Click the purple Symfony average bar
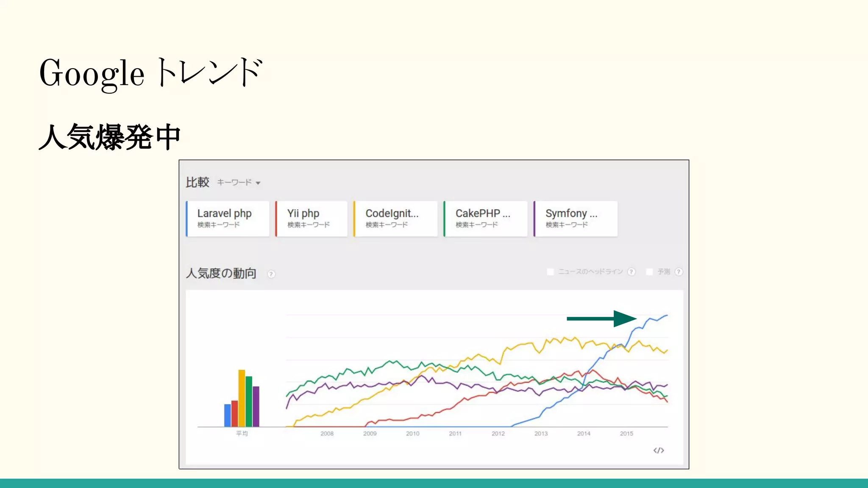The height and width of the screenshot is (488, 868). coord(256,406)
